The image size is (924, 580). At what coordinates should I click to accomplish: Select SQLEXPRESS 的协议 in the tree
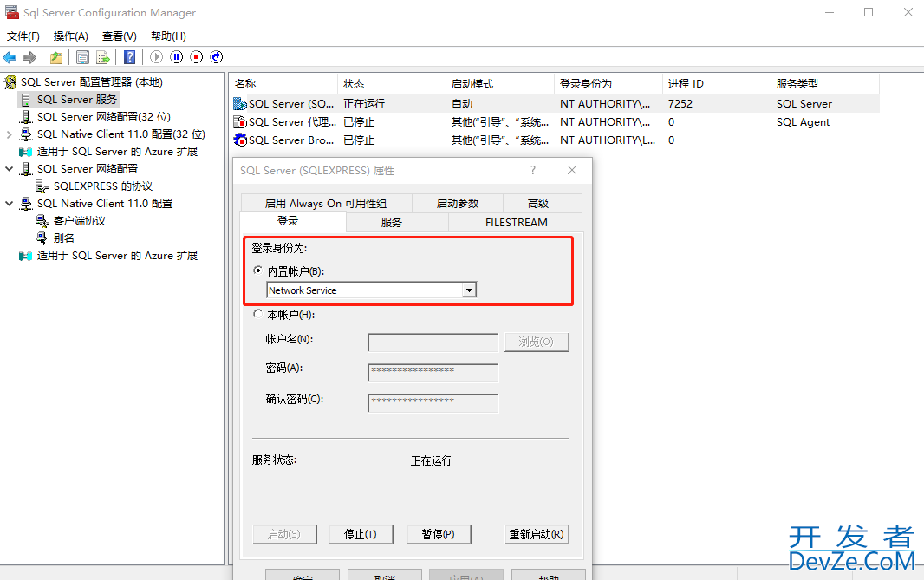click(x=102, y=186)
